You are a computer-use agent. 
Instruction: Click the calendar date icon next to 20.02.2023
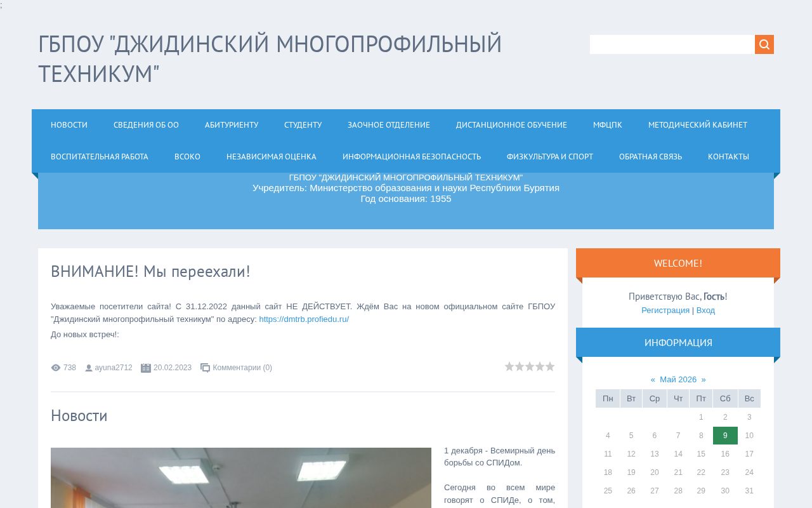point(146,368)
